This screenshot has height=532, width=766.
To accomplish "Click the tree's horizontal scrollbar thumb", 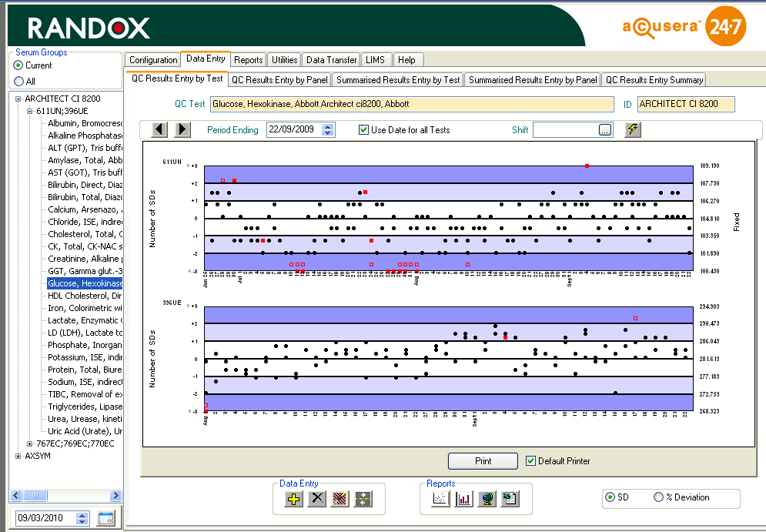I will tap(35, 495).
